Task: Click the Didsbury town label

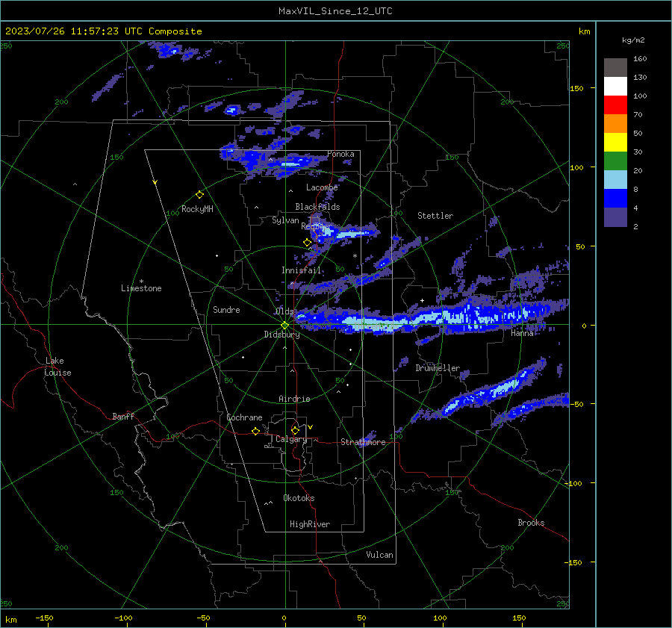Action: click(x=281, y=335)
